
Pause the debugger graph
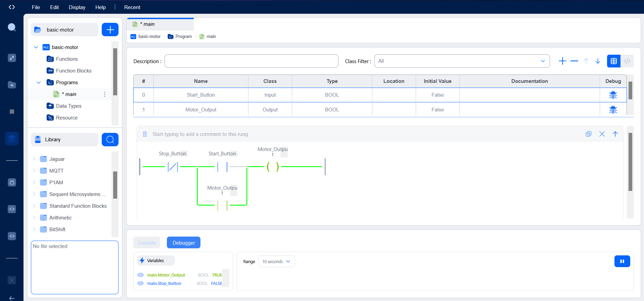coord(622,261)
